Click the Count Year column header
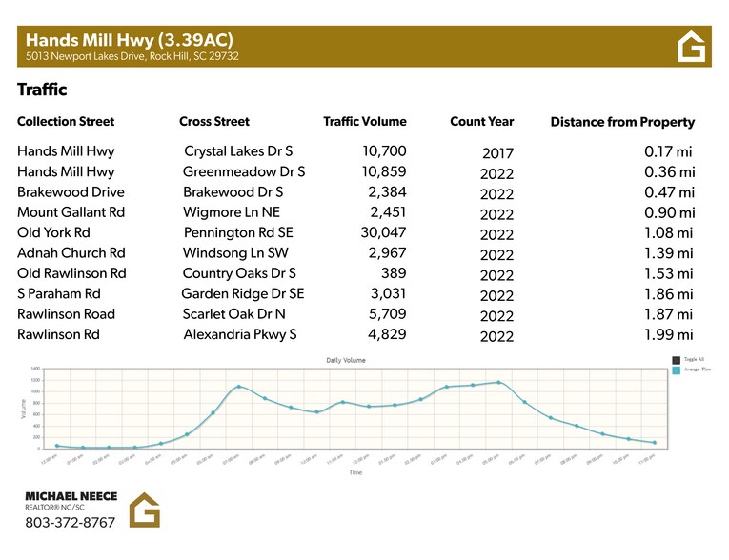729x560 pixels. click(481, 121)
